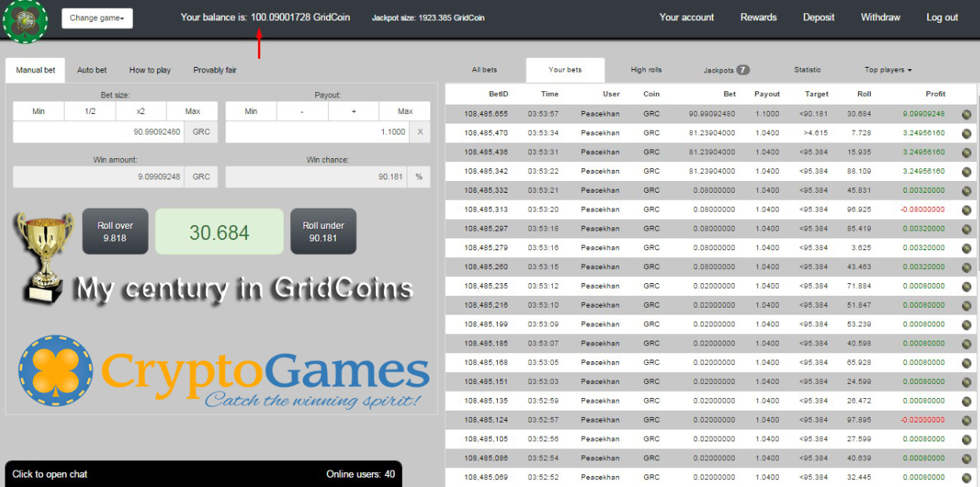Open verify icon for bet 108,485,313
The width and height of the screenshot is (980, 487).
click(966, 209)
